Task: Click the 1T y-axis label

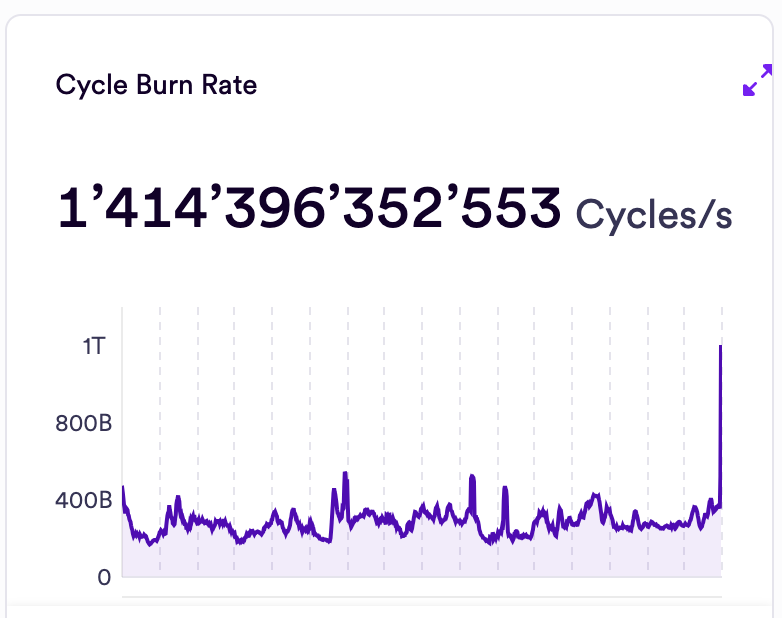Action: (x=94, y=347)
